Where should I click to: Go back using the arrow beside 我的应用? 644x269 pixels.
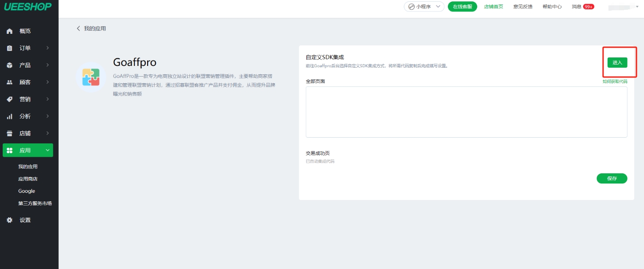(x=79, y=29)
